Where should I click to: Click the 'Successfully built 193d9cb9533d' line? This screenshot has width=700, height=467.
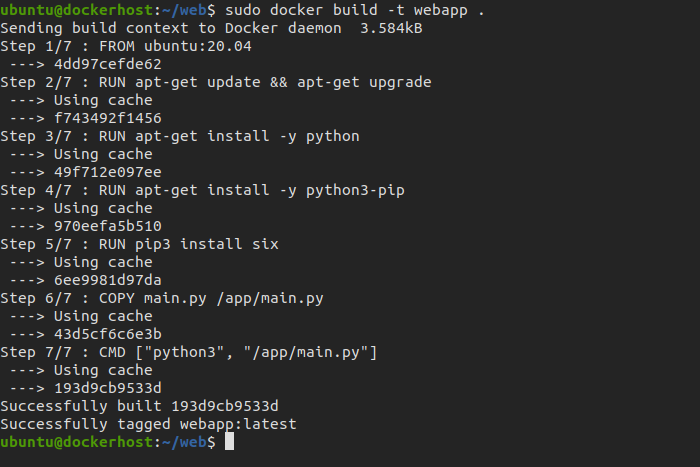(139, 406)
